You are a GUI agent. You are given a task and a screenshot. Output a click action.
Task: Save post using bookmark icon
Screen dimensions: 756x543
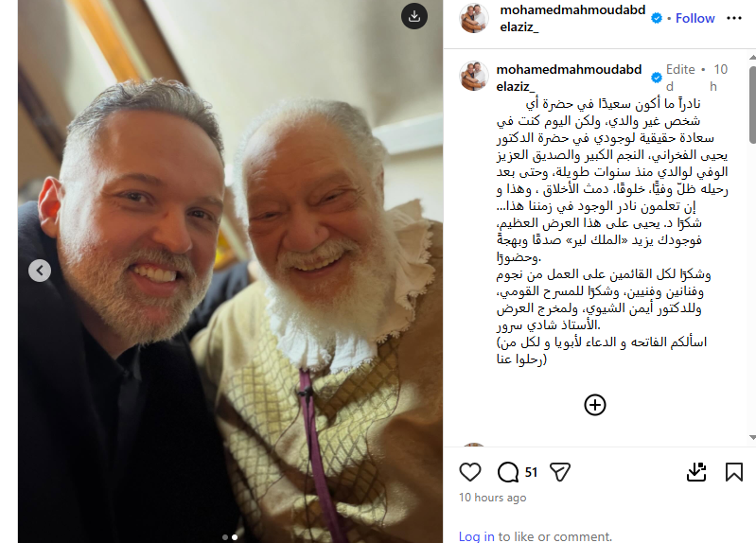734,472
